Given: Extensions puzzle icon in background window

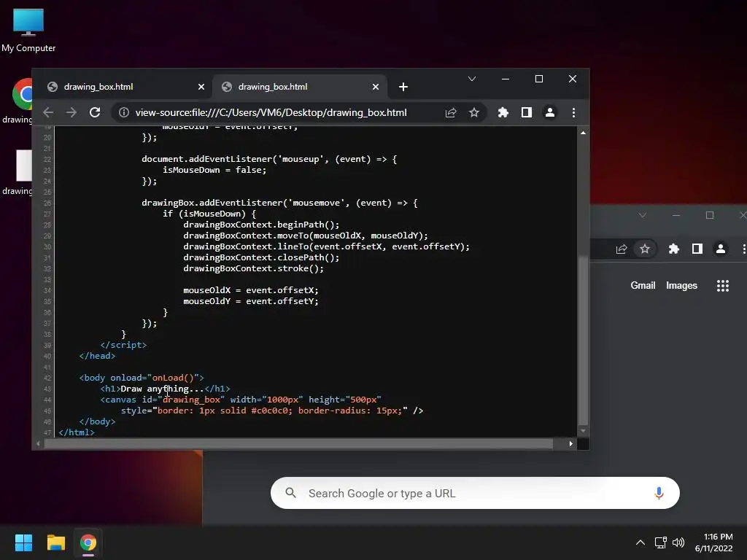Looking at the screenshot, I should 673,249.
